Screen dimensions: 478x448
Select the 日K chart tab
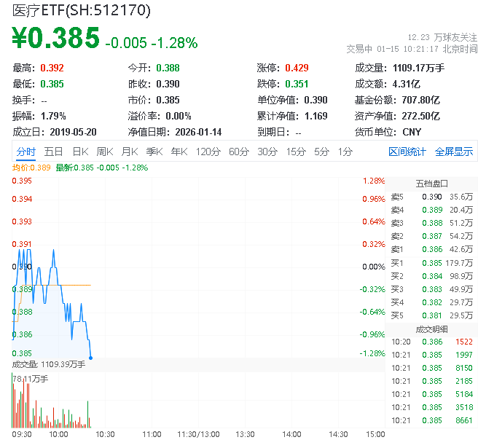(x=79, y=152)
